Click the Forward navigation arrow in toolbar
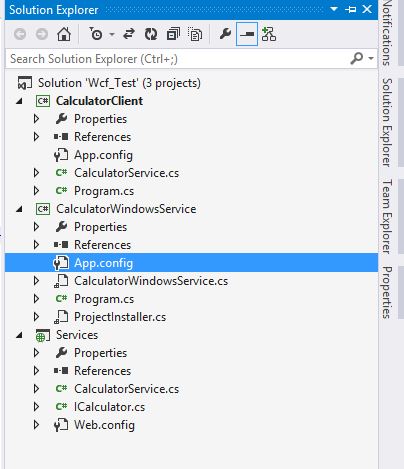Screen dimensions: 404x469 pos(42,34)
